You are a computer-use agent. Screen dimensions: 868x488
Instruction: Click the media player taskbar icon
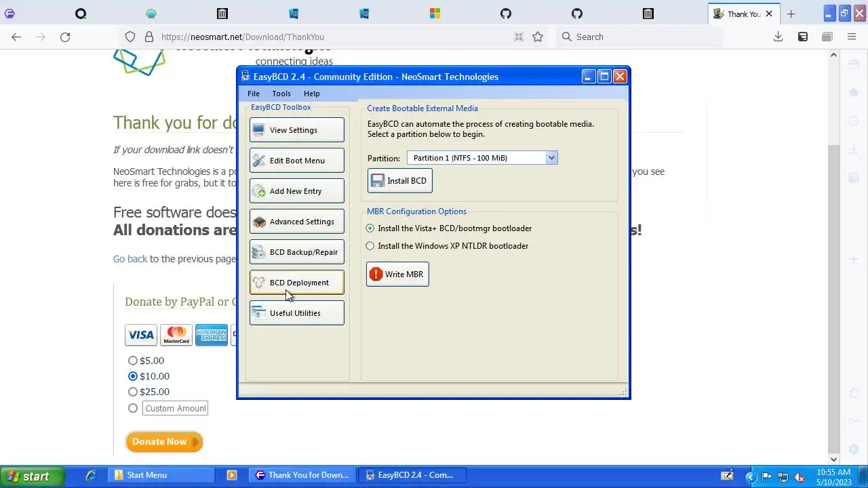click(232, 476)
